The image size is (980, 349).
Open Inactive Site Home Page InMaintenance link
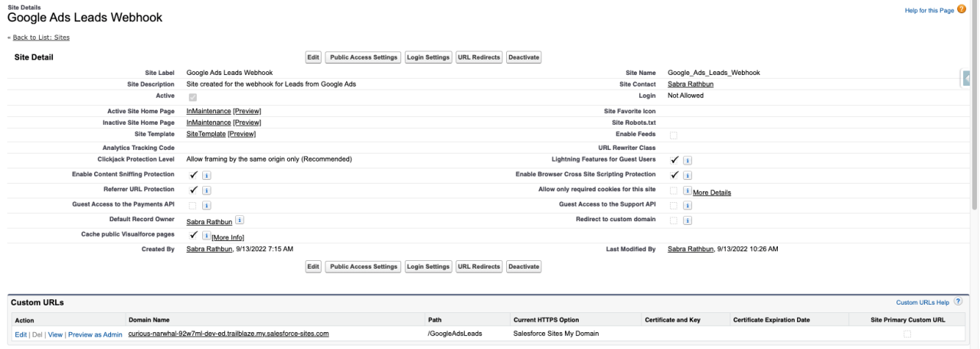(209, 122)
